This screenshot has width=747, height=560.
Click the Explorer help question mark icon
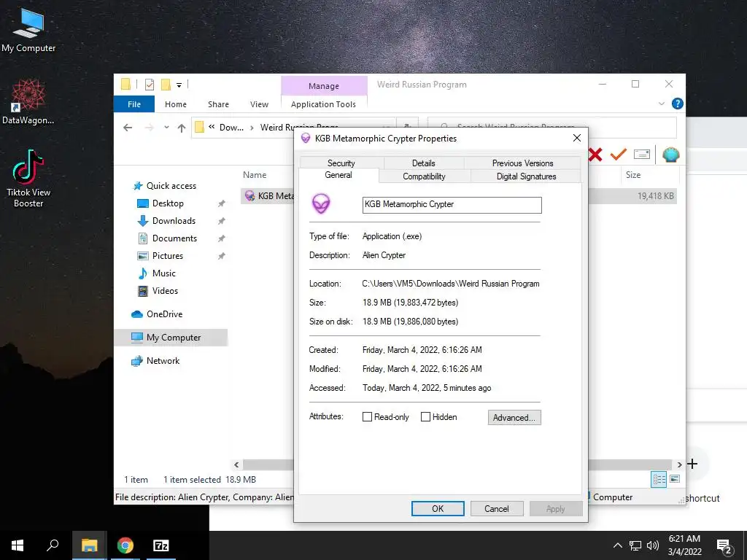[677, 104]
